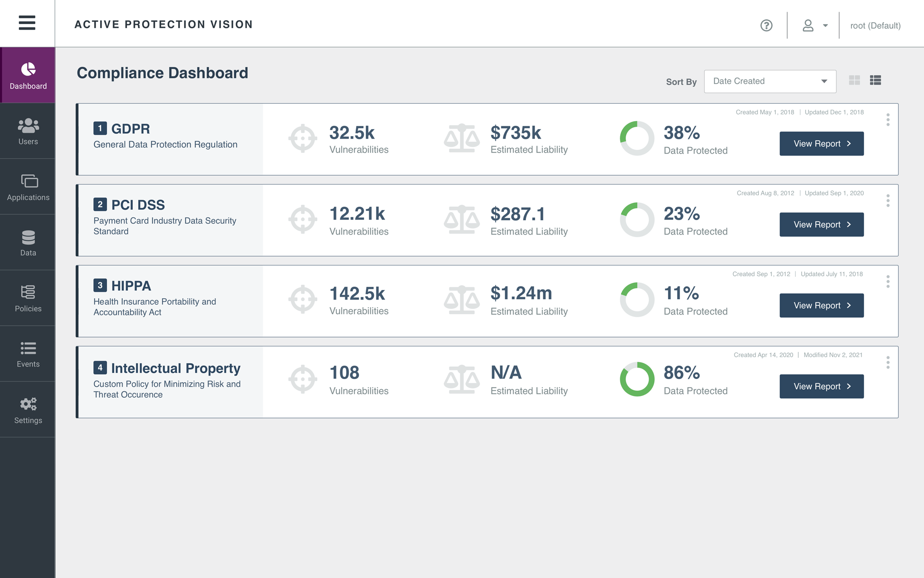Screen dimensions: 924x578
Task: Click the PCI DSS policy title
Action: (x=138, y=205)
